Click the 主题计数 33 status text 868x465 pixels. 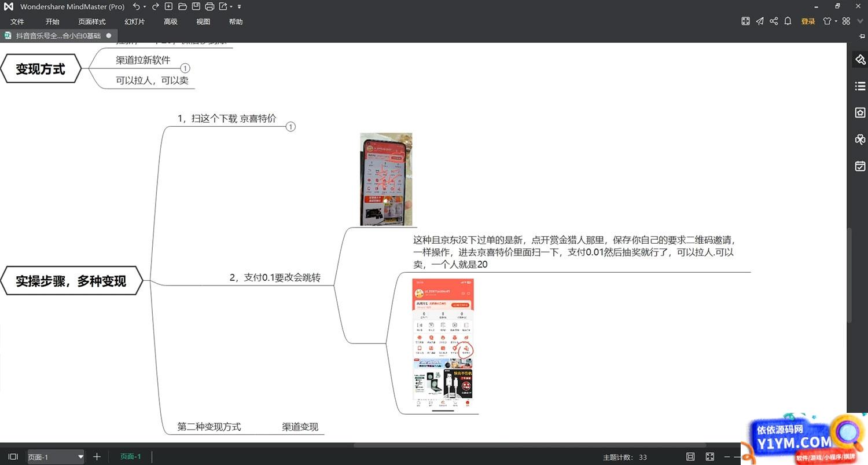[x=625, y=457]
